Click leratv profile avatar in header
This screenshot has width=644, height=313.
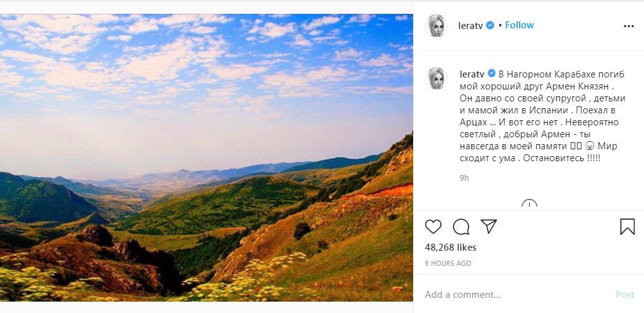[436, 26]
